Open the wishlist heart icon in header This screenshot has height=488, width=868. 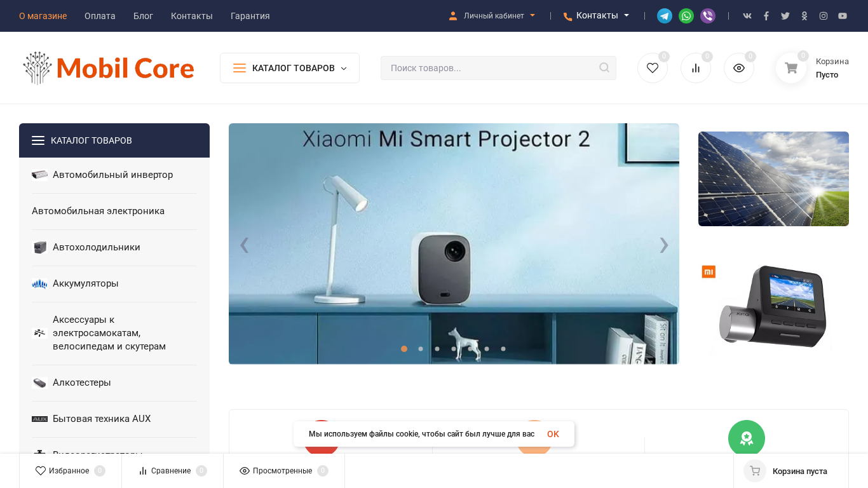(653, 68)
